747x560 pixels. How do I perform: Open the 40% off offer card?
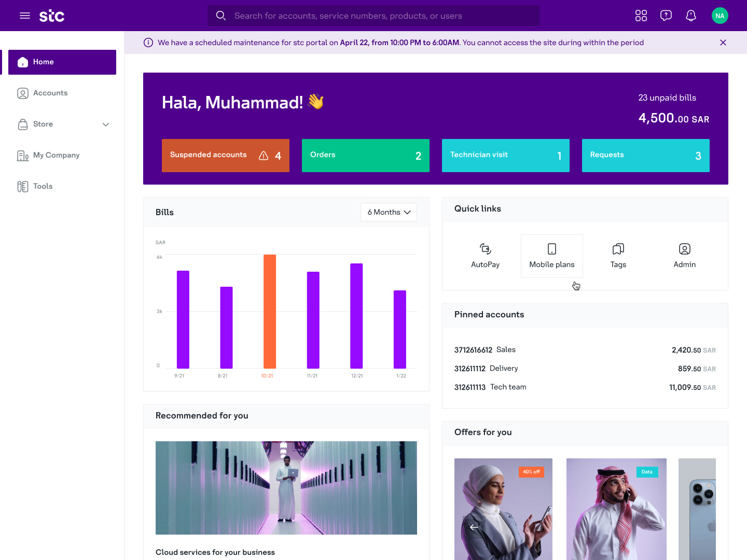click(x=503, y=509)
